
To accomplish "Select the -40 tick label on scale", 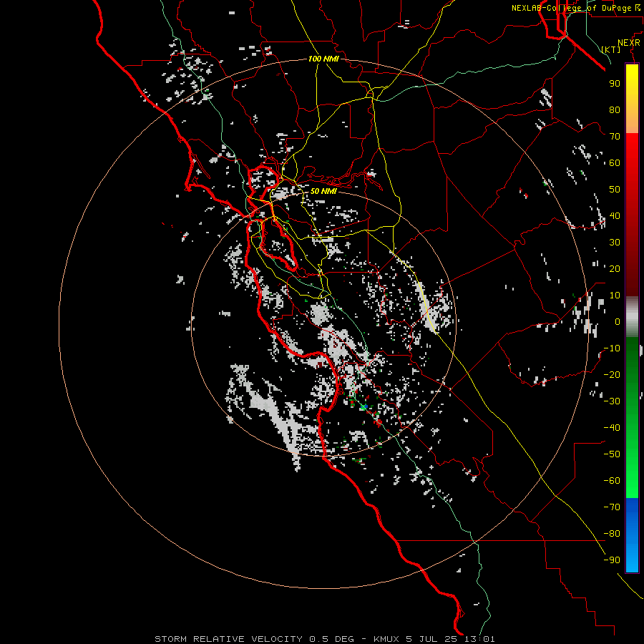I will tap(612, 428).
